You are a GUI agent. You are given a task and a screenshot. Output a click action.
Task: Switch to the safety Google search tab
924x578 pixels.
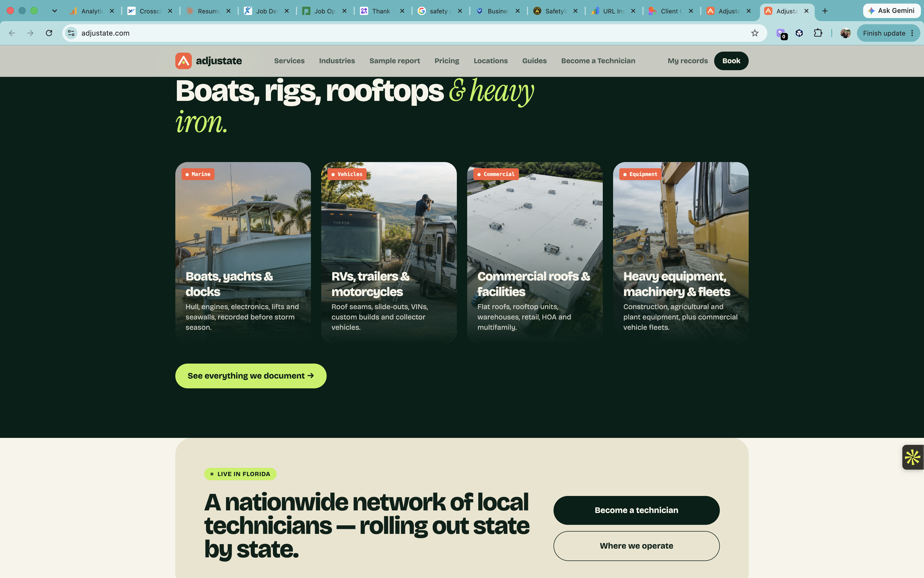click(x=440, y=11)
